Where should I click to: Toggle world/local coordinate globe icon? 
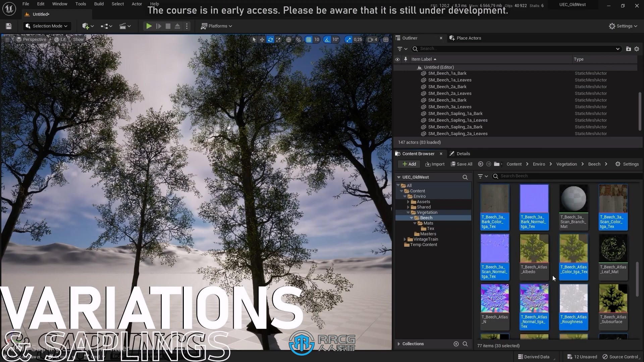click(x=288, y=40)
